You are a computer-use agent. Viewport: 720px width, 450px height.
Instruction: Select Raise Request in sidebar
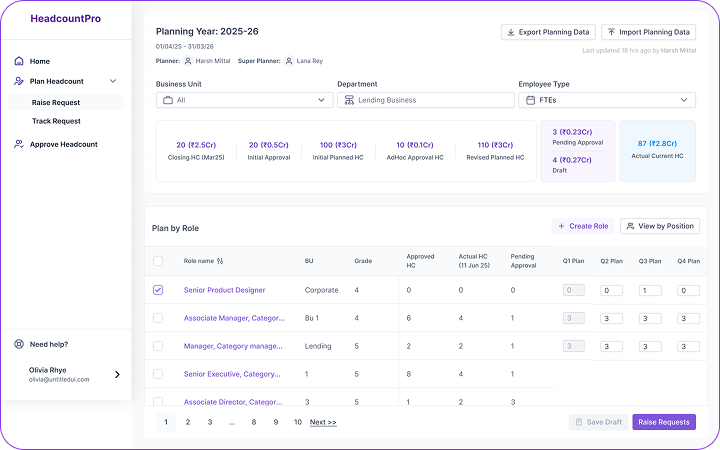56,102
